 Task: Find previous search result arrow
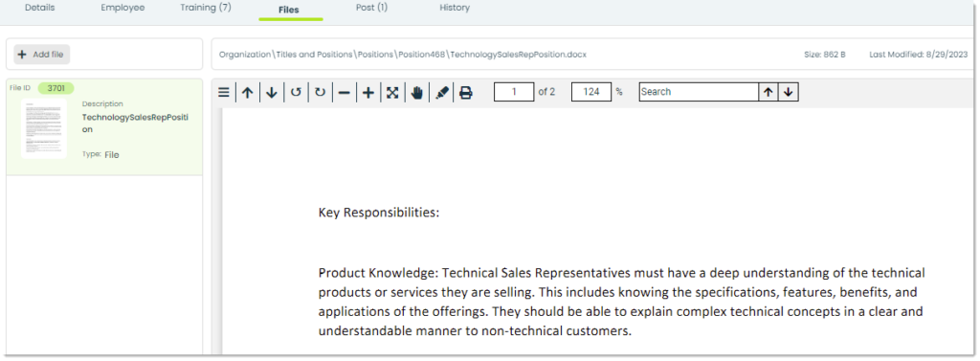tap(768, 92)
